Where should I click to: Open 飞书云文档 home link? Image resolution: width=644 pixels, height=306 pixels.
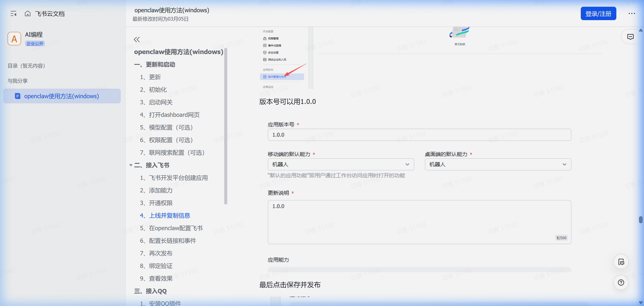point(50,14)
